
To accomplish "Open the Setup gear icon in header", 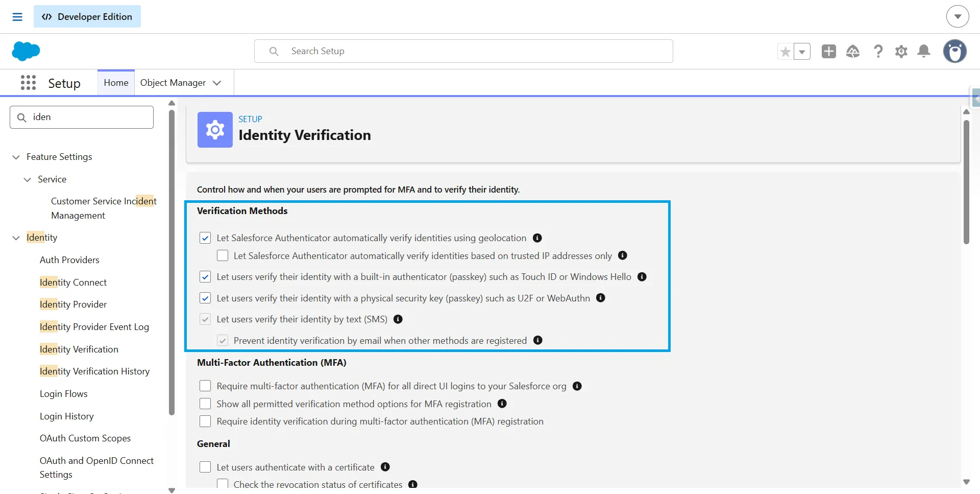I will point(901,52).
